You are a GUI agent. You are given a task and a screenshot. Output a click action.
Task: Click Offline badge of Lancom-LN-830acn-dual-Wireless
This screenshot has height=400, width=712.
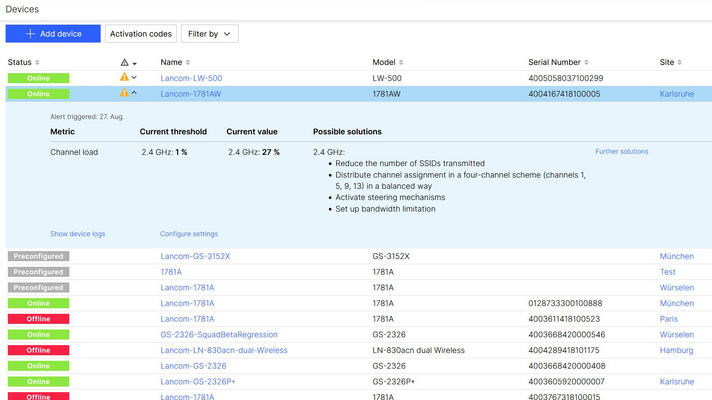[38, 351]
